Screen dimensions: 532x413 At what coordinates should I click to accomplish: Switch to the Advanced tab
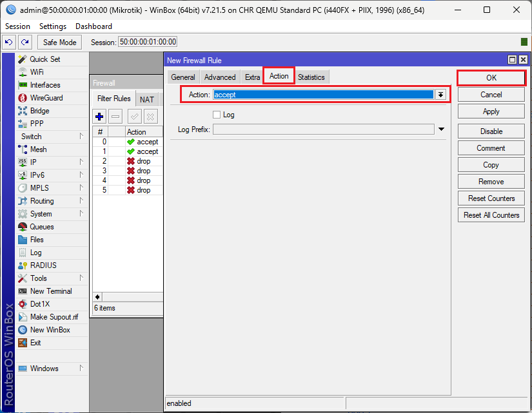[x=220, y=77]
